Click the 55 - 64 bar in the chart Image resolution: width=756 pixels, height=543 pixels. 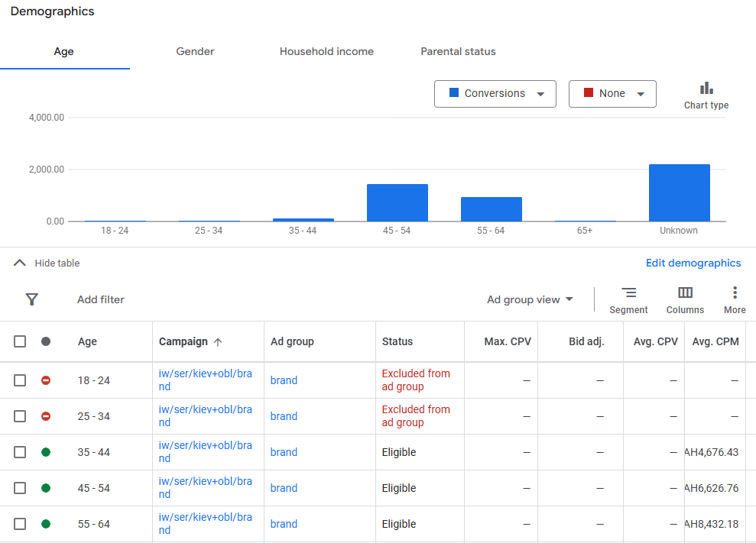(x=492, y=209)
